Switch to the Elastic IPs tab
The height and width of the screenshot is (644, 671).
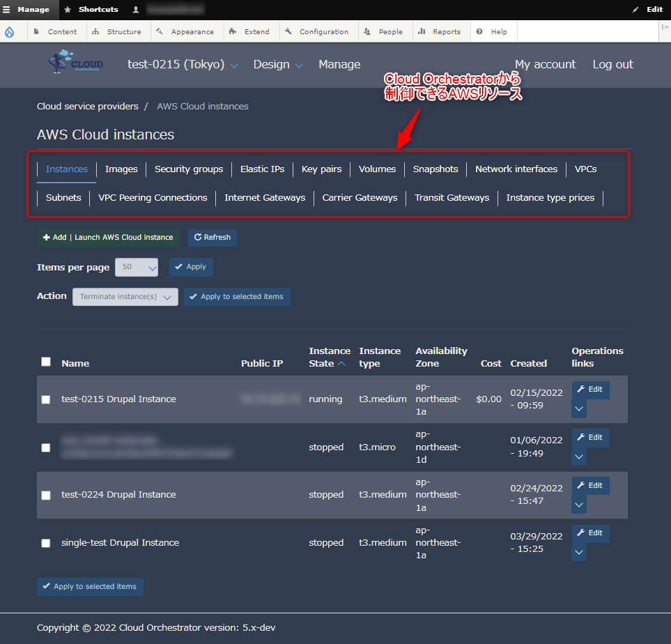pyautogui.click(x=262, y=169)
